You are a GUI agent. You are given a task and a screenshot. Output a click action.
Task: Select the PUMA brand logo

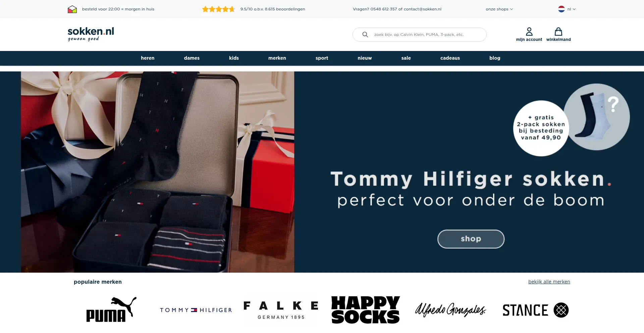click(111, 310)
